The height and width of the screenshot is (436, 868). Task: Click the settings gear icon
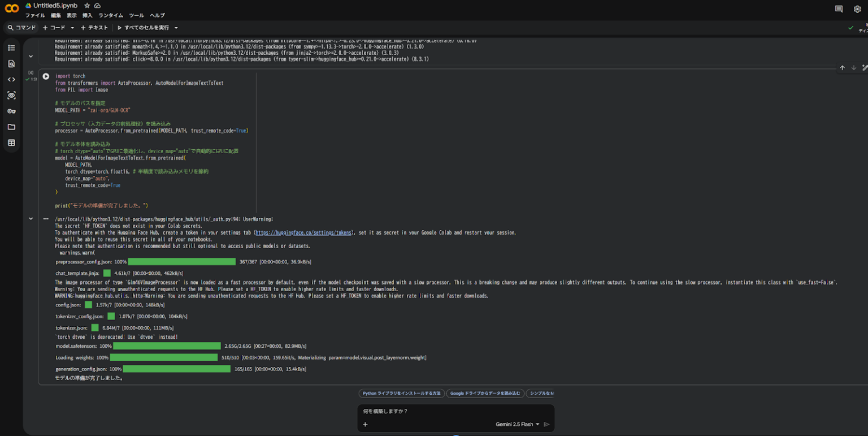coord(857,9)
